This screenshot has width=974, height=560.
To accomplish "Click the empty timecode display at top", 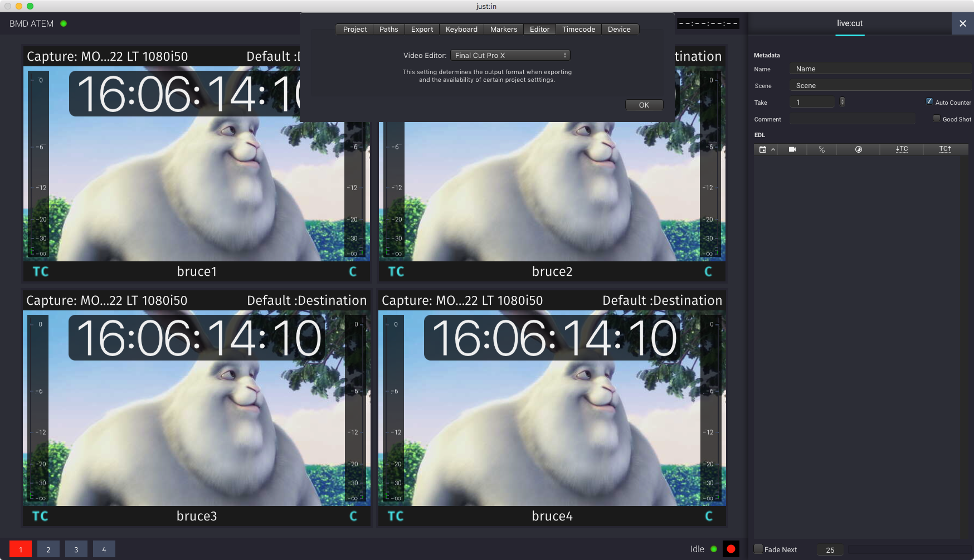I will point(708,23).
